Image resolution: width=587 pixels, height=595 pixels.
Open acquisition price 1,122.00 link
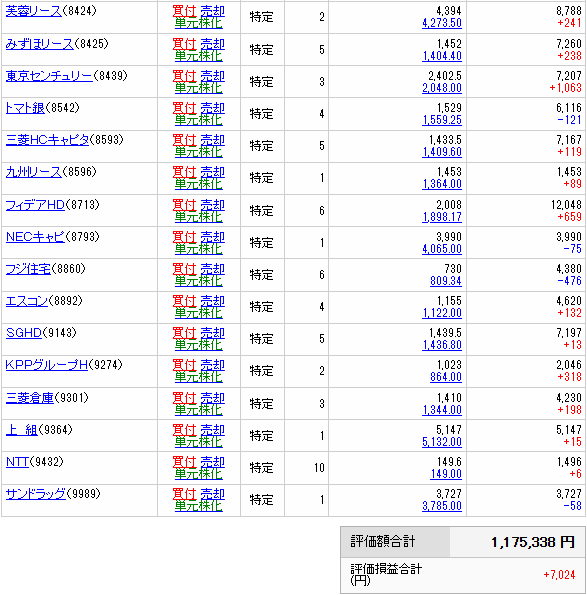(442, 313)
